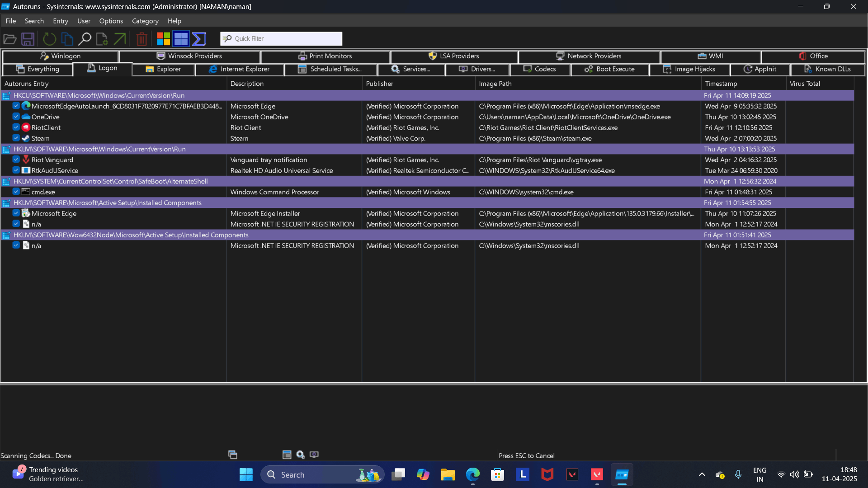This screenshot has height=488, width=868.
Task: Open the Category menu
Action: (x=145, y=21)
